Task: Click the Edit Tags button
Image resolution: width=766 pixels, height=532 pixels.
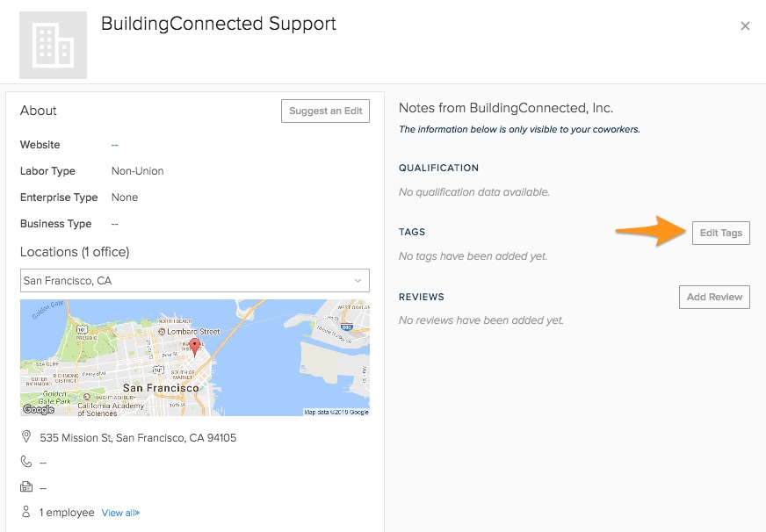Action: tap(720, 233)
